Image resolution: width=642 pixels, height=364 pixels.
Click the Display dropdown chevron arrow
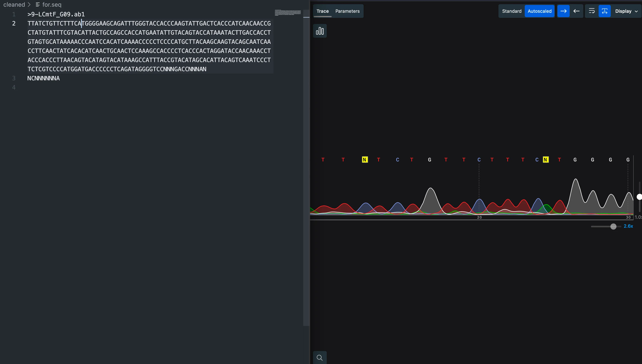pos(636,11)
